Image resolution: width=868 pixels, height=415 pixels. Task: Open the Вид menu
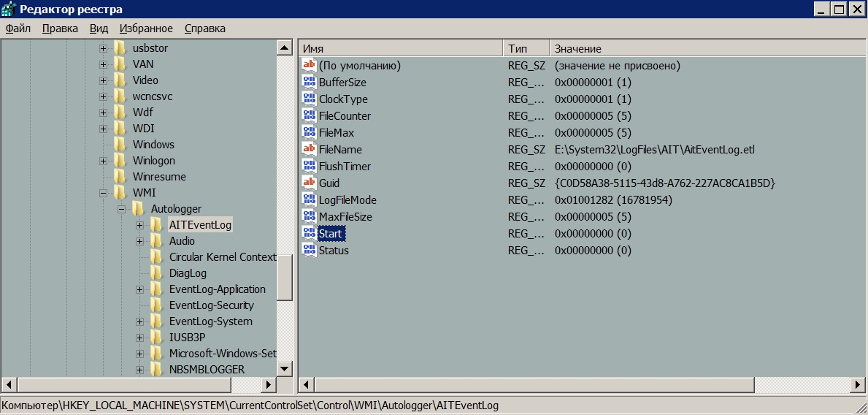[99, 28]
